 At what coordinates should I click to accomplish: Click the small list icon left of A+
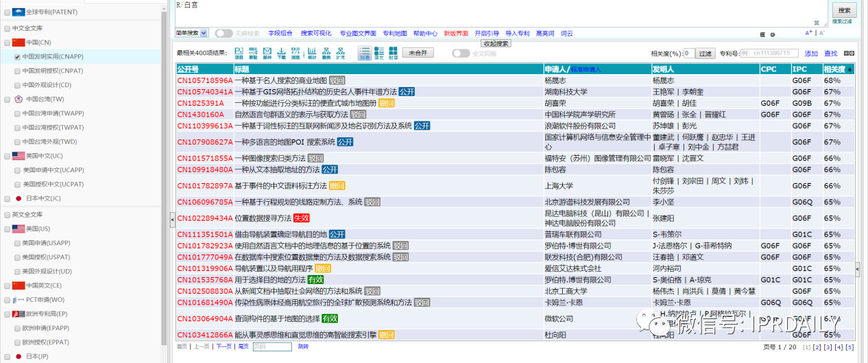coord(762,34)
